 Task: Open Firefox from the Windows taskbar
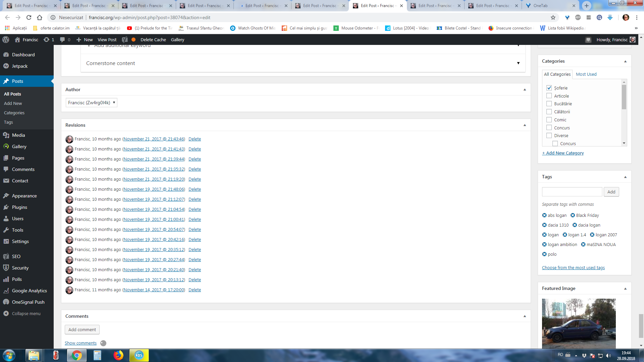click(x=118, y=355)
